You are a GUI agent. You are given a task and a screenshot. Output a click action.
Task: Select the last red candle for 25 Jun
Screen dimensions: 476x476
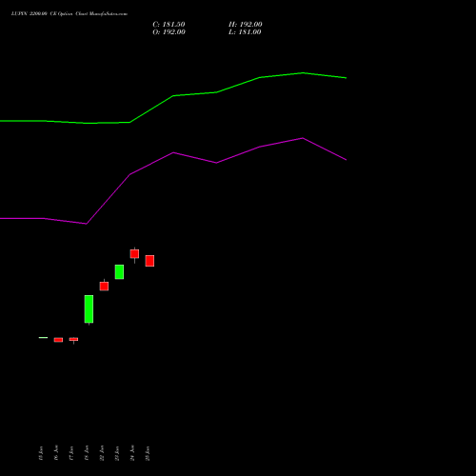[149, 261]
